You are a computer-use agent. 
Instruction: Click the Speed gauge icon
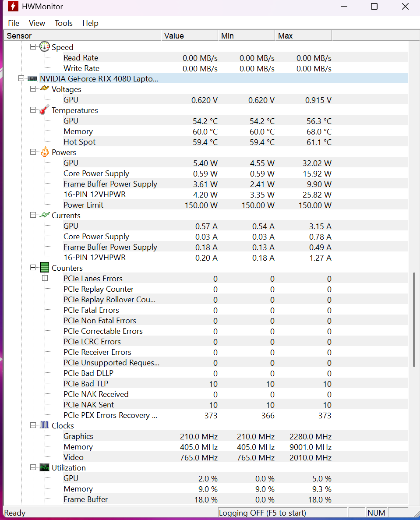pos(45,47)
